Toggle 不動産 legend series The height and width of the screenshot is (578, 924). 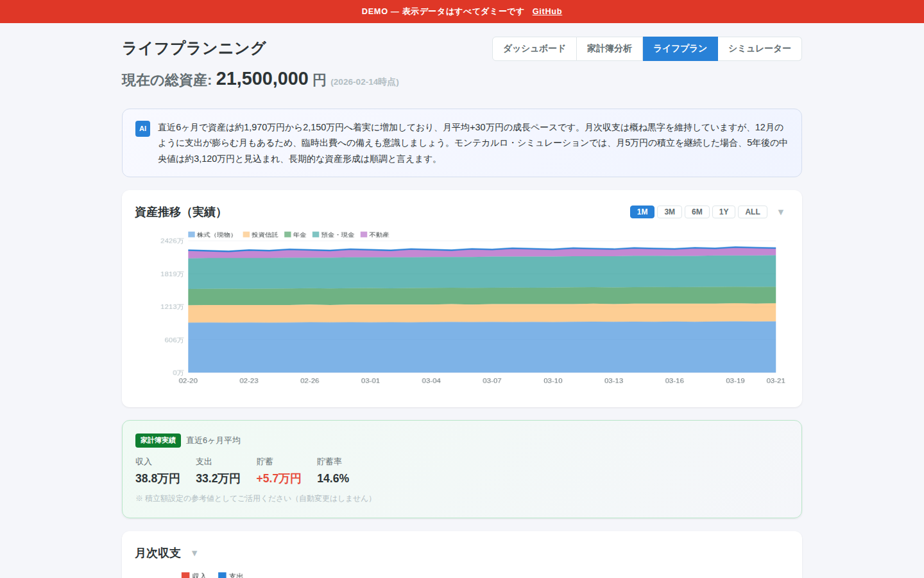pyautogui.click(x=375, y=234)
